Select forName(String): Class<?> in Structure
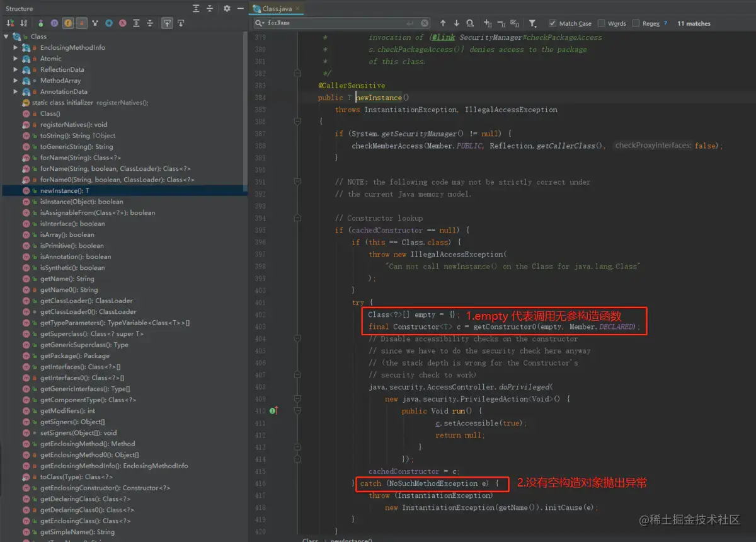 [x=80, y=158]
